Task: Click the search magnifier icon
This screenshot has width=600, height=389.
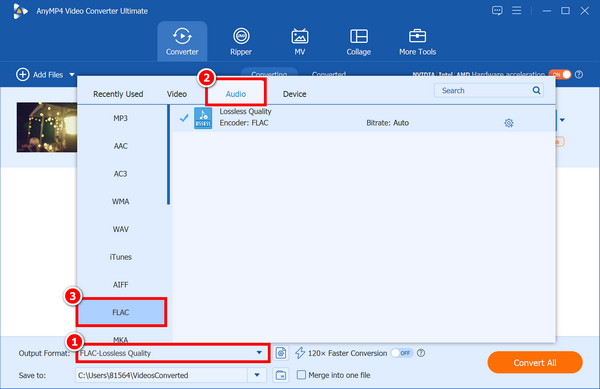Action: pyautogui.click(x=536, y=90)
